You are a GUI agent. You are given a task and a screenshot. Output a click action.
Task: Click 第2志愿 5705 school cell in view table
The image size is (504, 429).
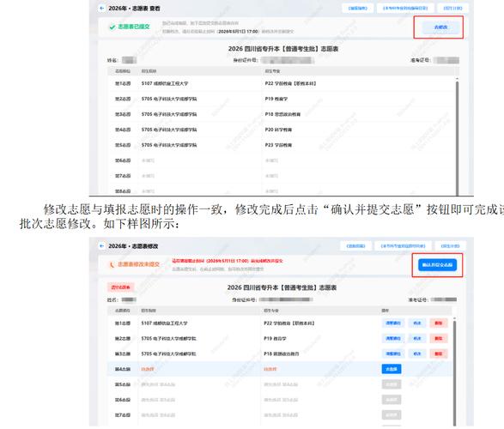[x=169, y=99]
